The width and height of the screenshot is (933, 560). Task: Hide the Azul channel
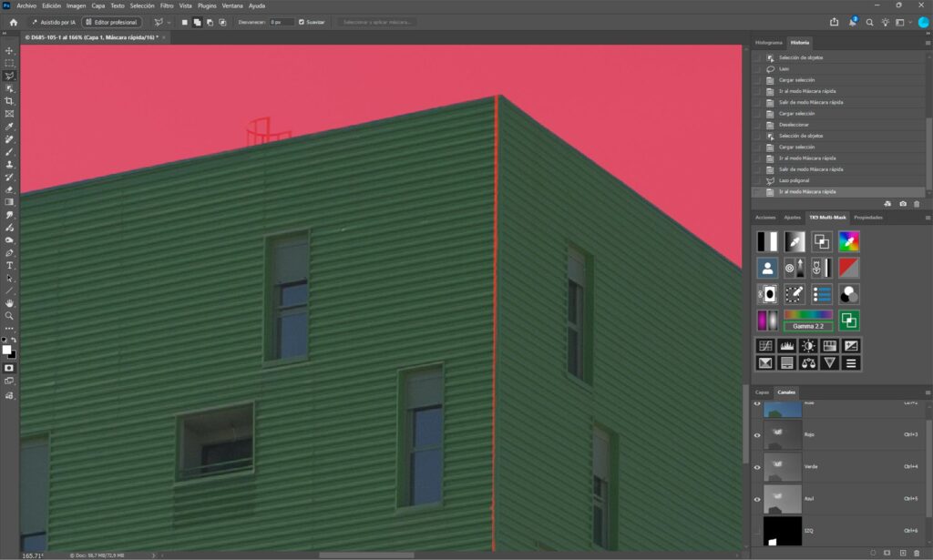757,499
